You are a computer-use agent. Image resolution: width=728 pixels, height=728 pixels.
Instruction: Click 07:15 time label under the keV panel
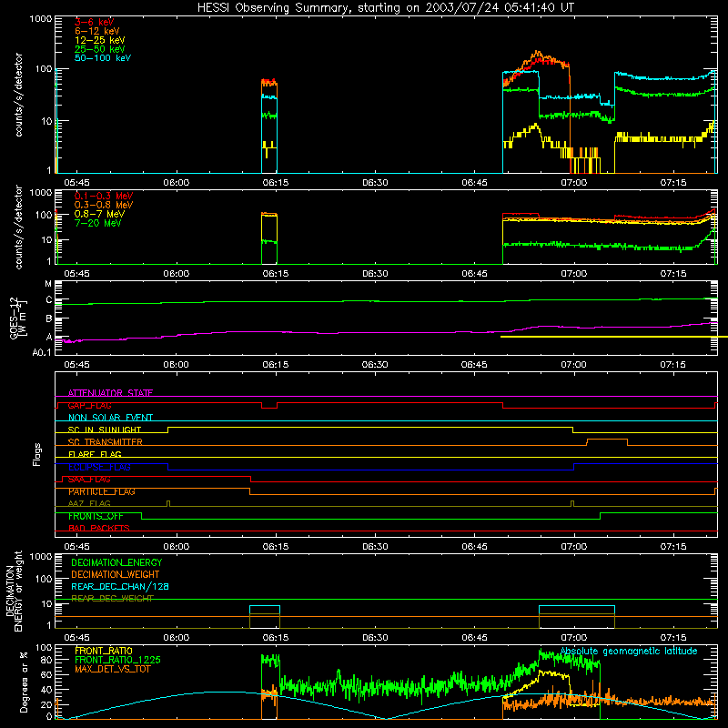673,183
